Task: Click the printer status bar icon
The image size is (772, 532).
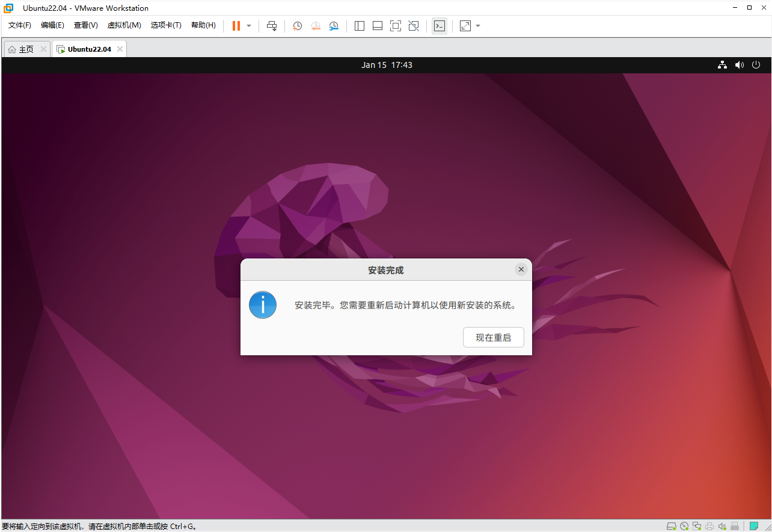Action: (709, 526)
